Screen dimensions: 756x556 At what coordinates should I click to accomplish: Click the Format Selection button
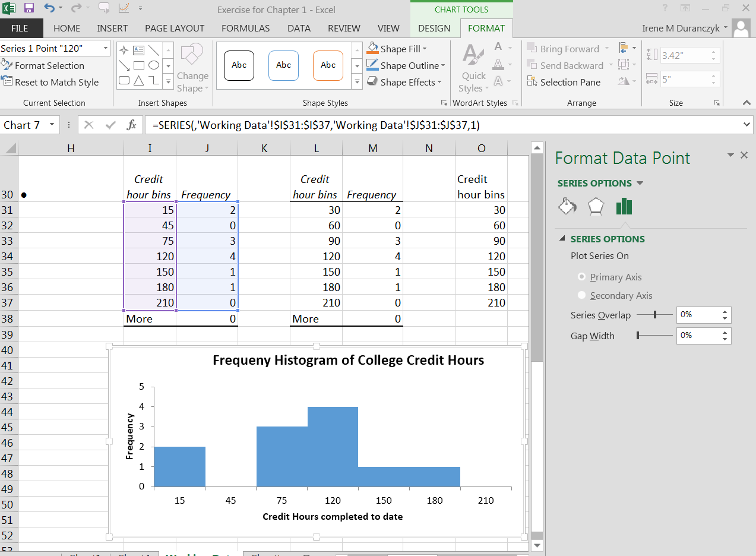(43, 65)
